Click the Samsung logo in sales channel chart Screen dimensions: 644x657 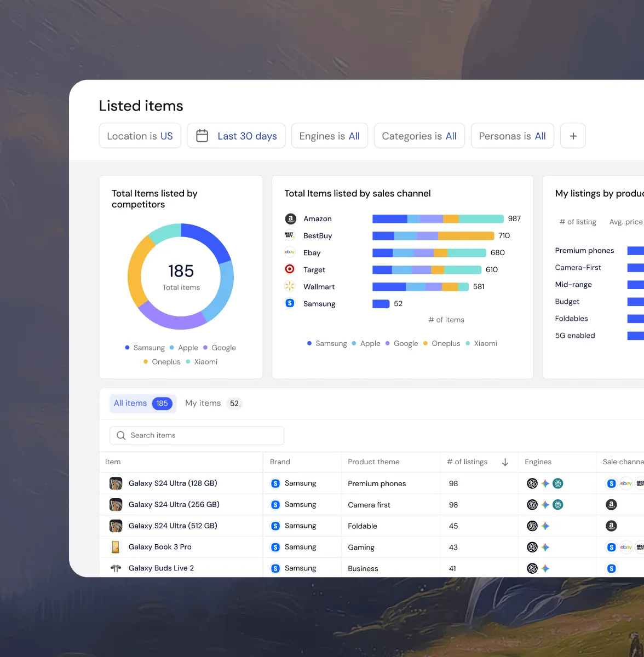290,303
